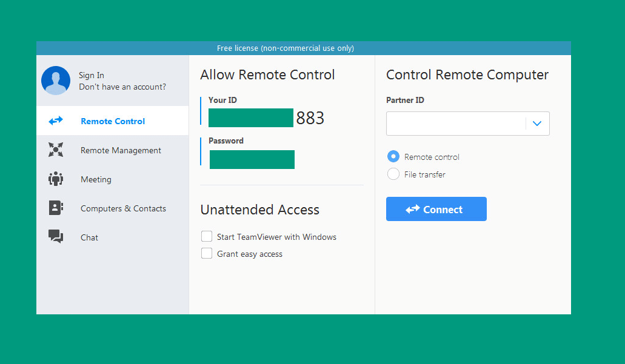Go to Computers & Contacts section
Image resolution: width=625 pixels, height=364 pixels.
[123, 209]
